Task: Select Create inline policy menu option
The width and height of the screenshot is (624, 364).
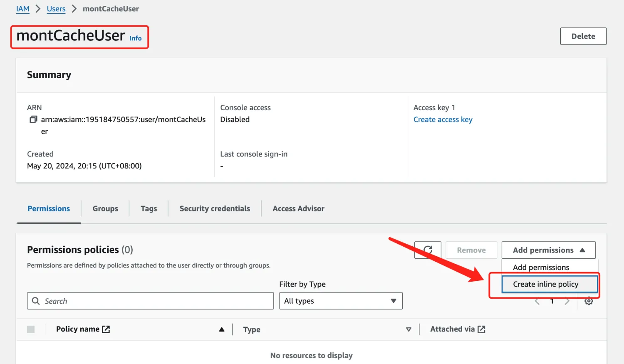Action: coord(550,284)
